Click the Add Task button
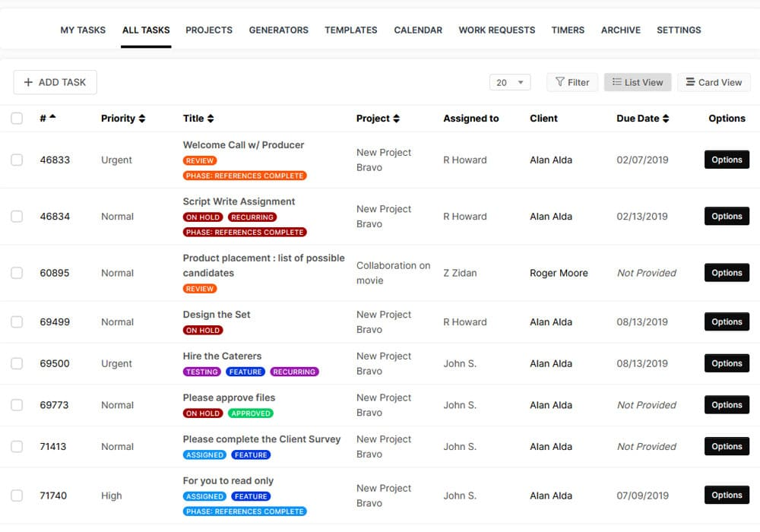This screenshot has height=532, width=760. tap(55, 82)
